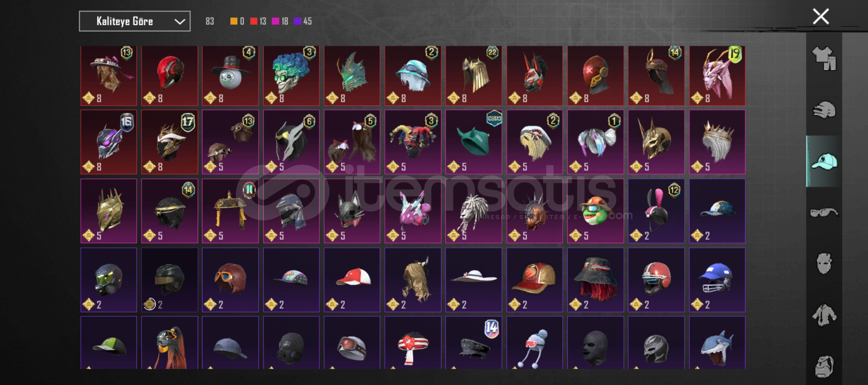Viewport: 868px width, 385px height.
Task: Click the dropdown chevron arrow beside Kaliteye Göre
Action: [180, 22]
